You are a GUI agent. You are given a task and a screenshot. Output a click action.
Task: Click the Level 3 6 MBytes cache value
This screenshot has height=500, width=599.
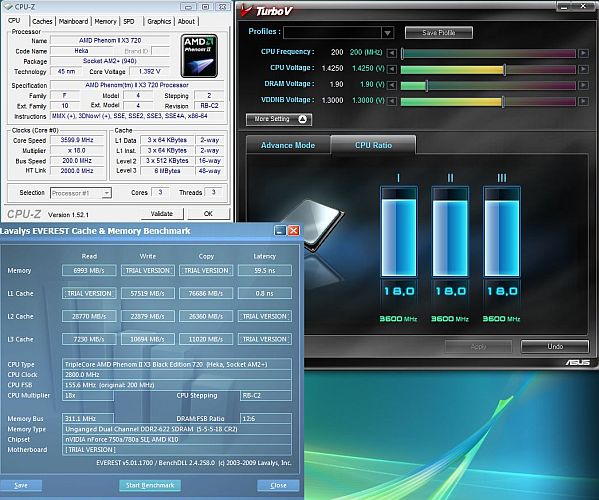coord(167,171)
